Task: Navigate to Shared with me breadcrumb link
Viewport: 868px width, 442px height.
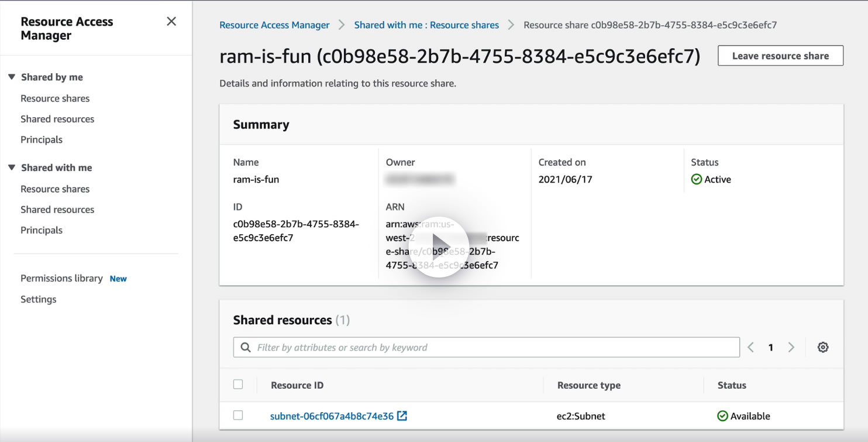Action: pyautogui.click(x=426, y=25)
